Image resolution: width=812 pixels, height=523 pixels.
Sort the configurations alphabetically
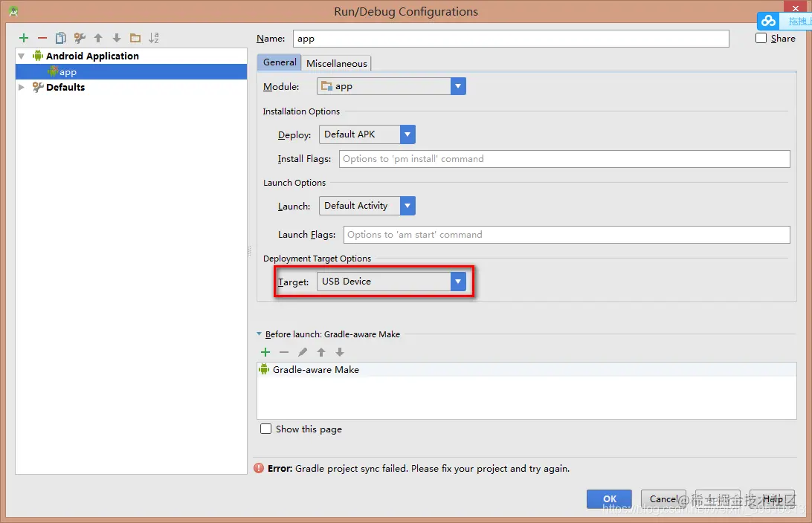pyautogui.click(x=154, y=38)
